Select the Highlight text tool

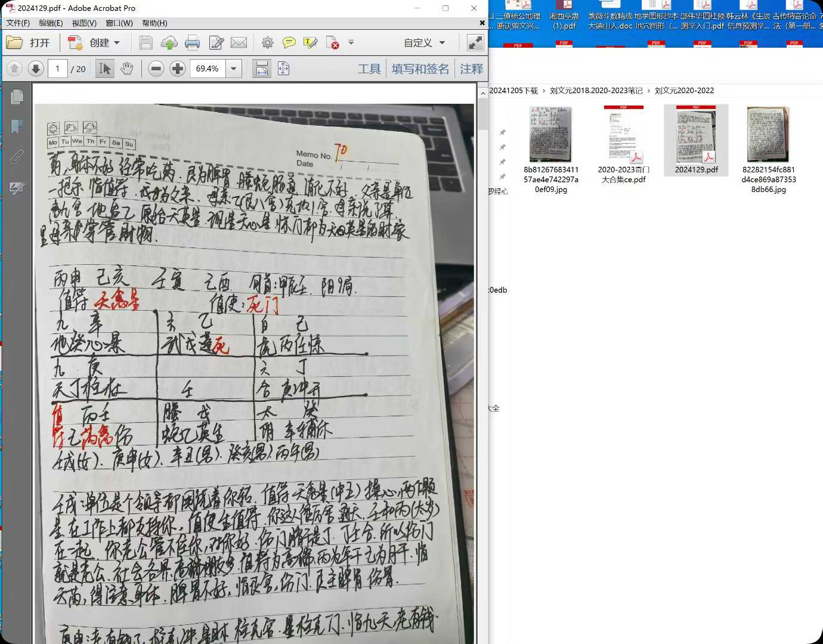pyautogui.click(x=310, y=42)
